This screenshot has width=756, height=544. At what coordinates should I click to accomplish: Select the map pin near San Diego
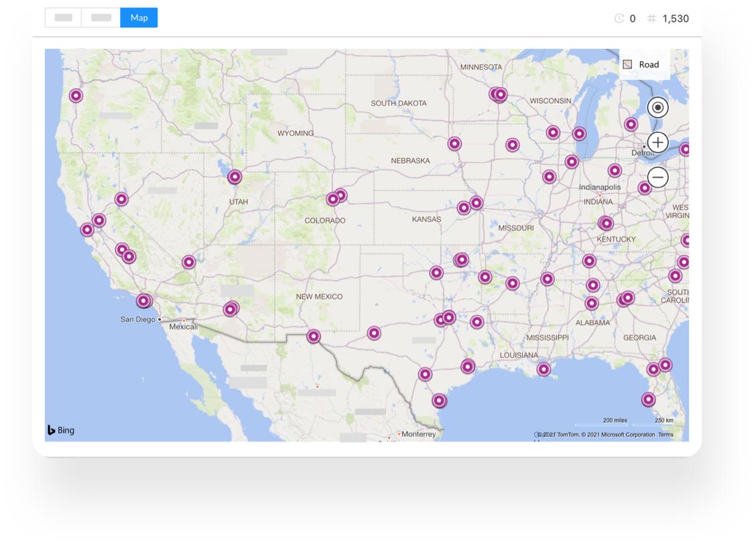point(143,301)
